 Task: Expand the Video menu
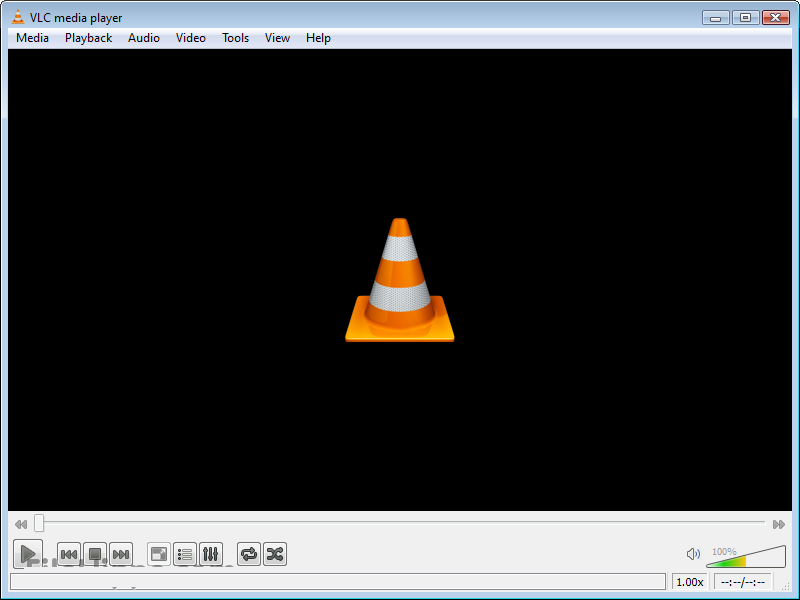click(191, 38)
